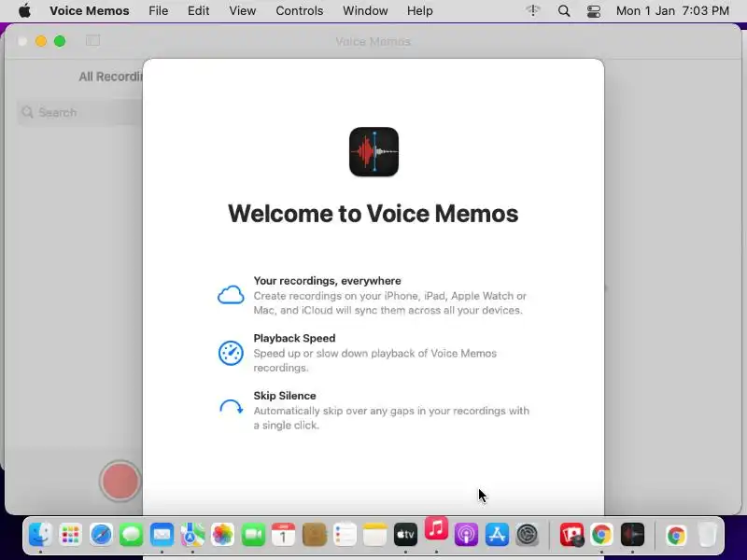Screen dimensions: 747x560
Task: Click the 'Skip Silence' feature heading
Action: [285, 396]
